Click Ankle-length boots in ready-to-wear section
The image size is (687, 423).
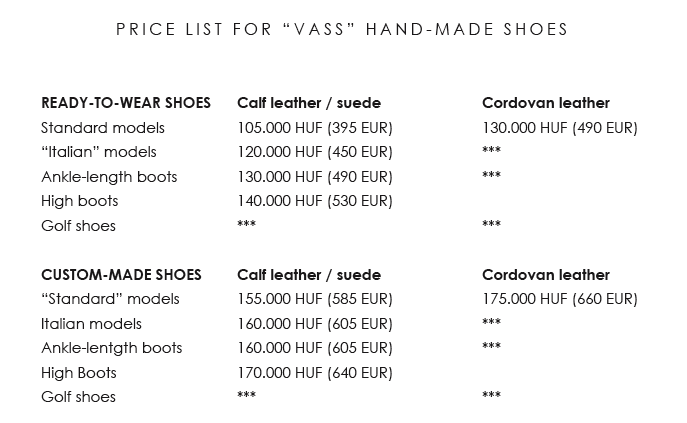109,177
